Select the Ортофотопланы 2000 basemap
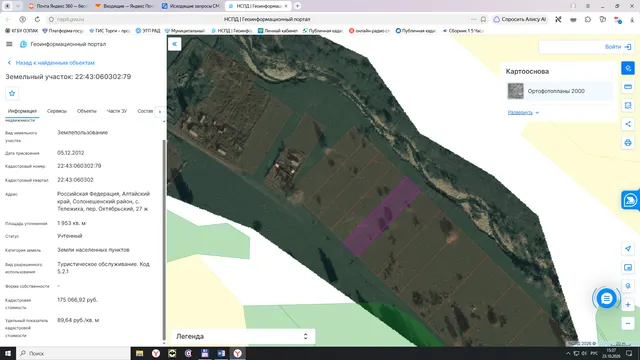The width and height of the screenshot is (640, 360). click(559, 91)
